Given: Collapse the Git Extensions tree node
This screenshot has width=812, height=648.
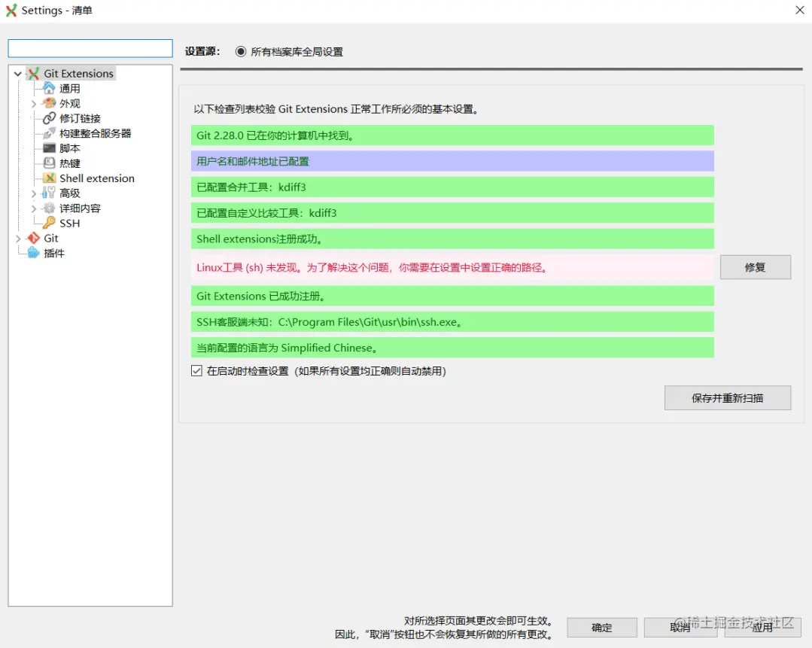Looking at the screenshot, I should pos(18,74).
